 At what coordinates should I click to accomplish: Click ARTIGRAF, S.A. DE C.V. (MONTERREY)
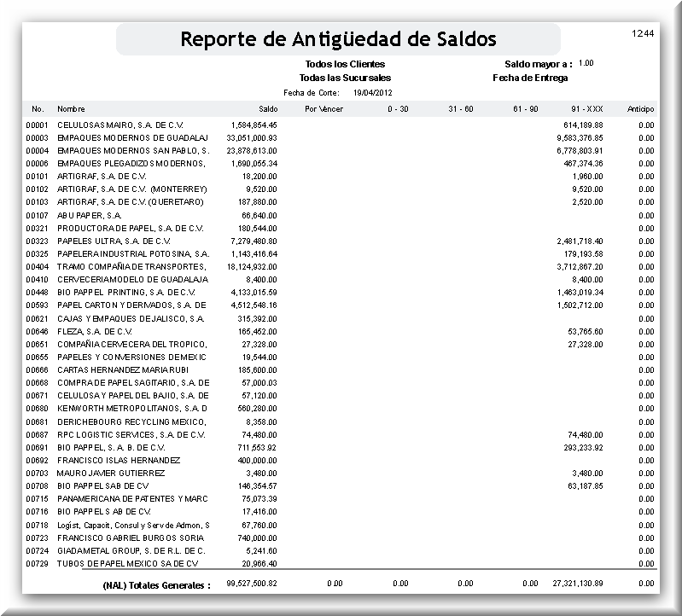[131, 189]
